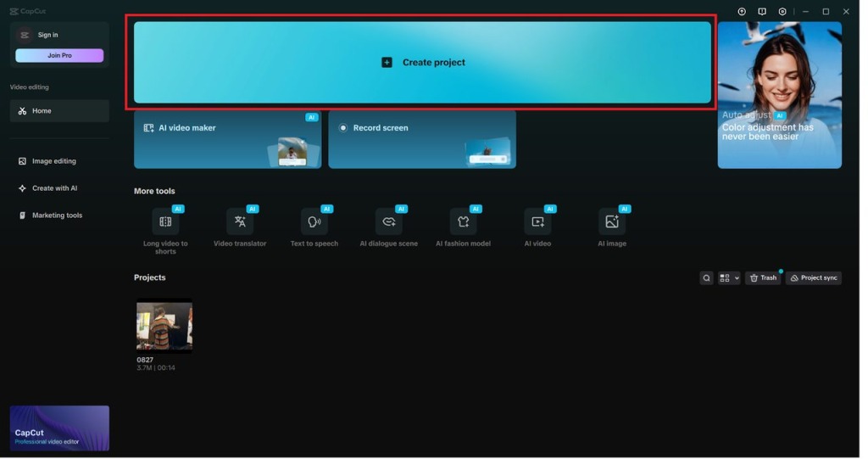868x459 pixels.
Task: Click the Join Pro button
Action: (59, 55)
